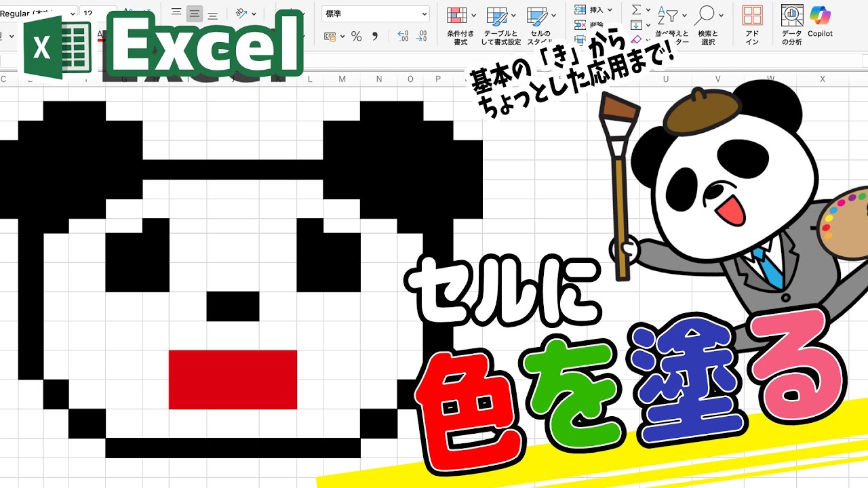Launch the Copilot button
Image resolution: width=868 pixels, height=488 pixels.
820,20
